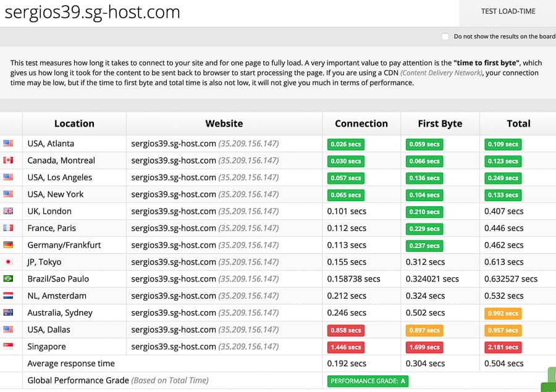The height and width of the screenshot is (392, 556).
Task: Click the Brazil flag icon for Sao Paulo
Action: pyautogui.click(x=9, y=279)
